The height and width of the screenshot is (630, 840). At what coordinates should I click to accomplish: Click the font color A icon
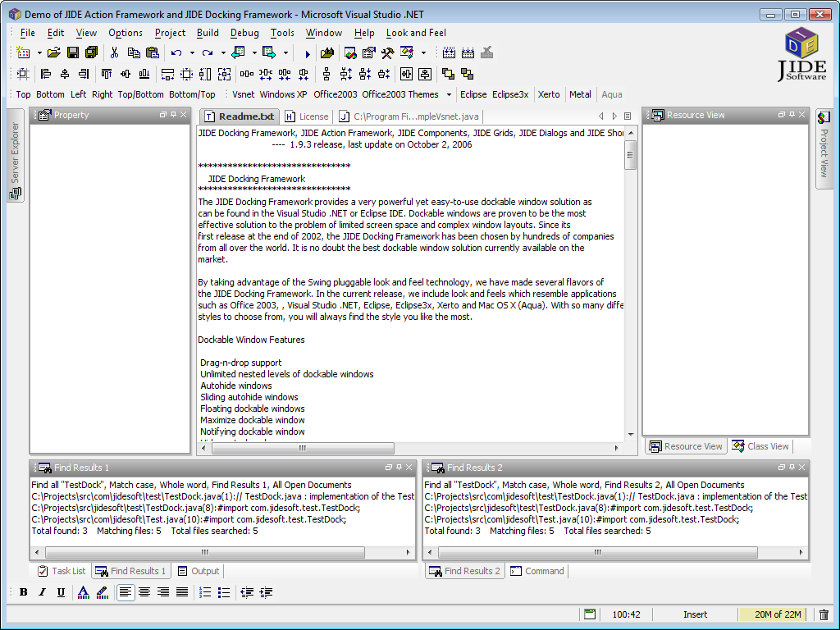[83, 592]
